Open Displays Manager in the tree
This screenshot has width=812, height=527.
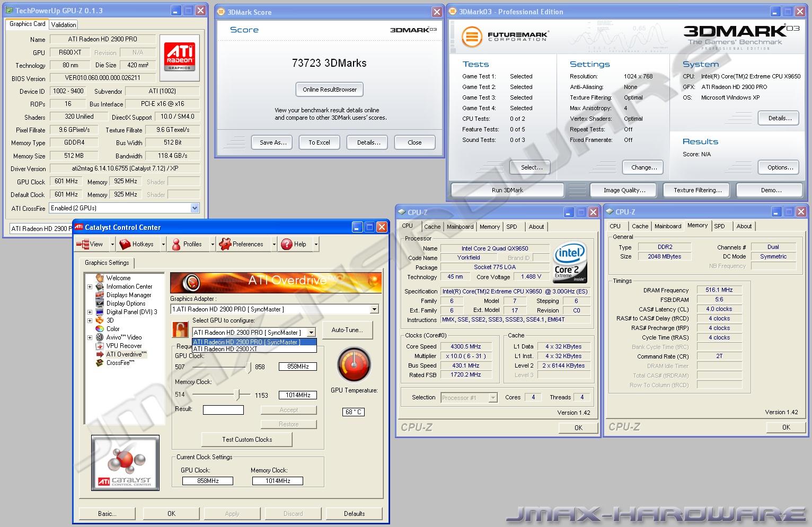click(x=128, y=295)
